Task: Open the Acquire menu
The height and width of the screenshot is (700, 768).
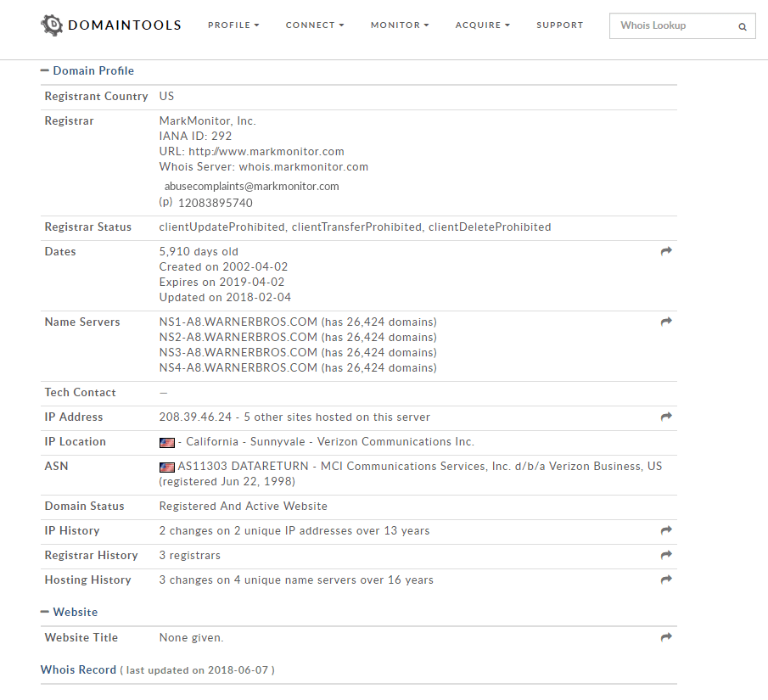Action: pyautogui.click(x=482, y=25)
